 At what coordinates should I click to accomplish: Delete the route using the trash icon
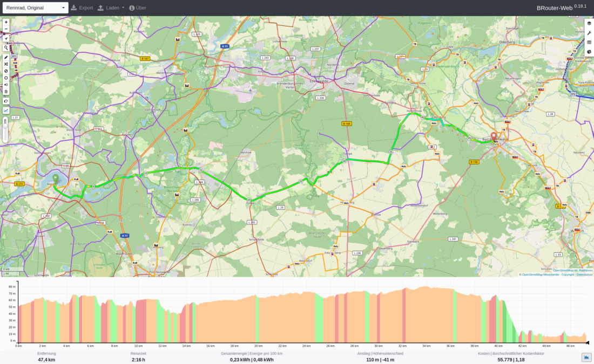click(5, 91)
